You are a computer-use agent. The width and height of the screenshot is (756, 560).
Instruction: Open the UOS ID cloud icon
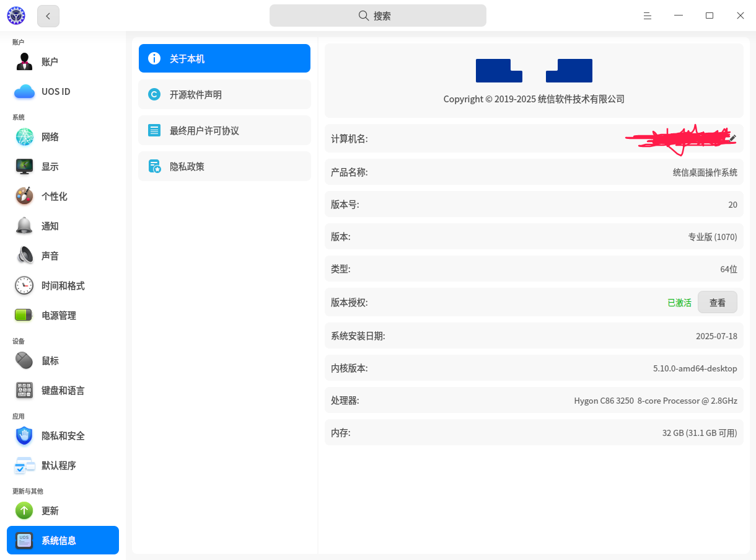tap(24, 91)
